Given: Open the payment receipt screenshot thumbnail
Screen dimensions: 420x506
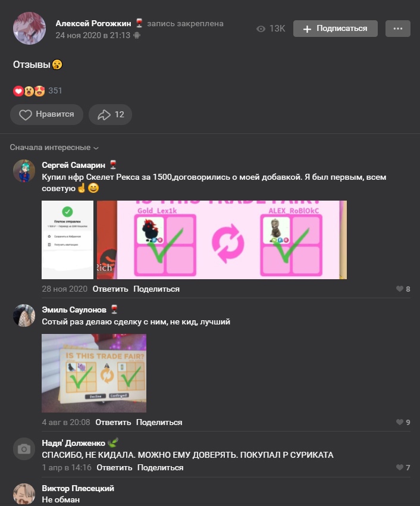Looking at the screenshot, I should coord(67,240).
